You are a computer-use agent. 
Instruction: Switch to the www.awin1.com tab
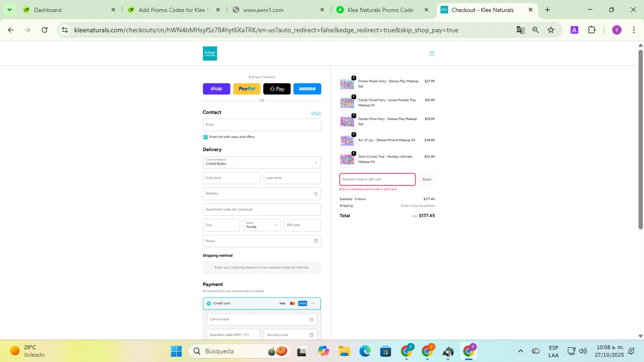(x=278, y=9)
